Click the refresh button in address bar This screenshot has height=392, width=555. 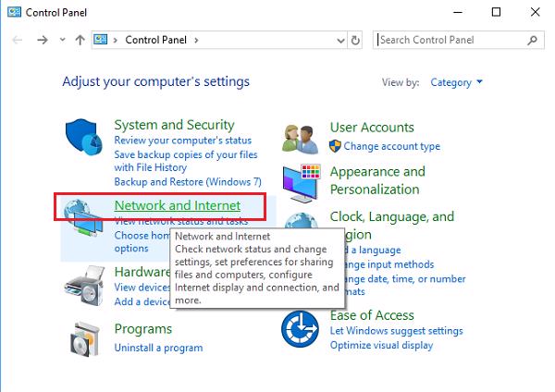[x=357, y=41]
